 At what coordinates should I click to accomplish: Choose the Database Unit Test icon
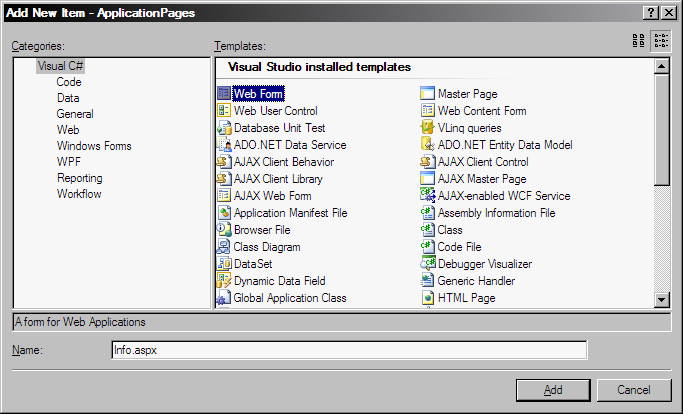[x=223, y=127]
